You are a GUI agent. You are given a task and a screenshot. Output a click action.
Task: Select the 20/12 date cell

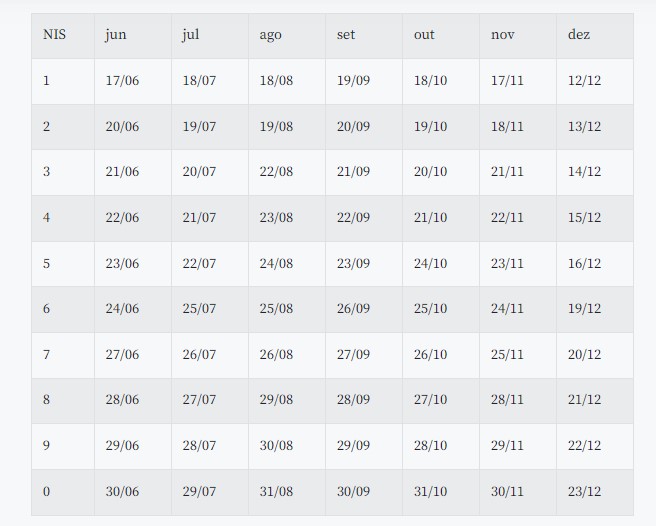pos(584,355)
